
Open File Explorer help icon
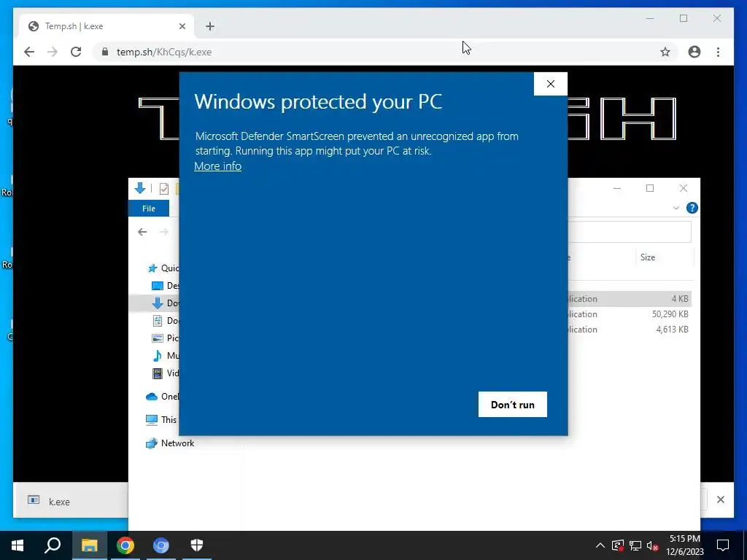pyautogui.click(x=692, y=208)
